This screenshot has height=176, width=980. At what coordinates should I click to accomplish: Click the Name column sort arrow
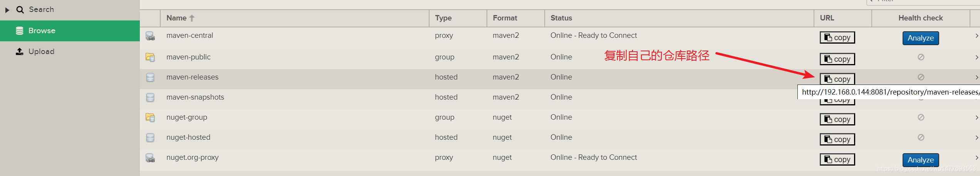[192, 18]
